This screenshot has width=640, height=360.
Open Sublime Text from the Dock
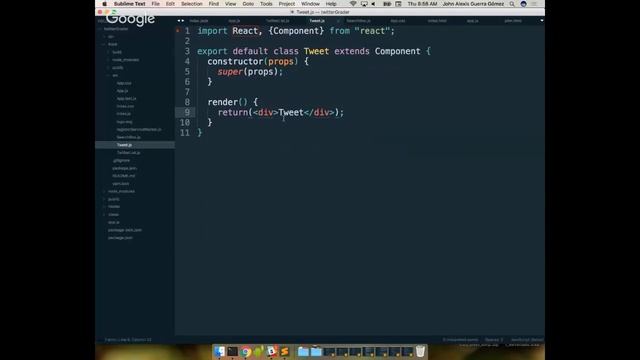(x=285, y=351)
